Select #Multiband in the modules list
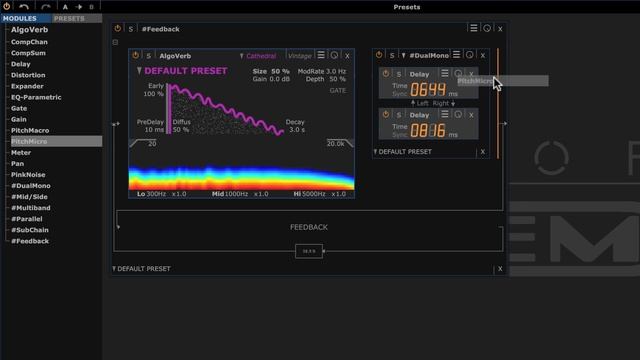This screenshot has height=360, width=640. pos(31,208)
